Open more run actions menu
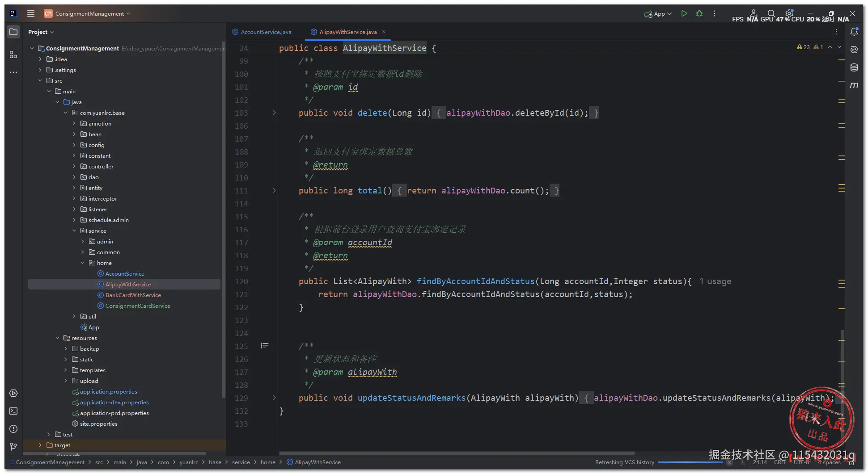 [x=715, y=13]
